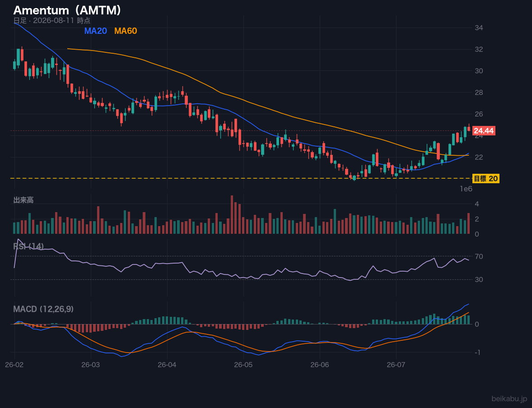532x408 pixels.
Task: Click the 26-02 x-axis date label
Action: coord(14,365)
